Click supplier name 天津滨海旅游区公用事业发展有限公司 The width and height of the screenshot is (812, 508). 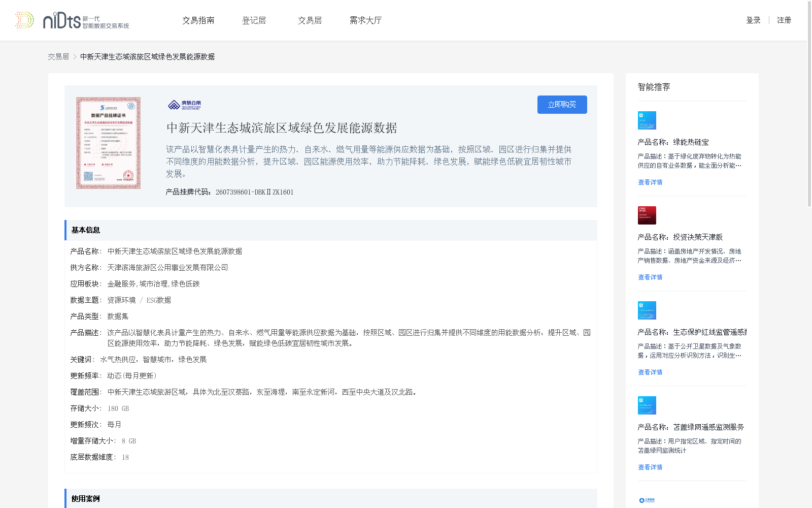[x=167, y=268]
